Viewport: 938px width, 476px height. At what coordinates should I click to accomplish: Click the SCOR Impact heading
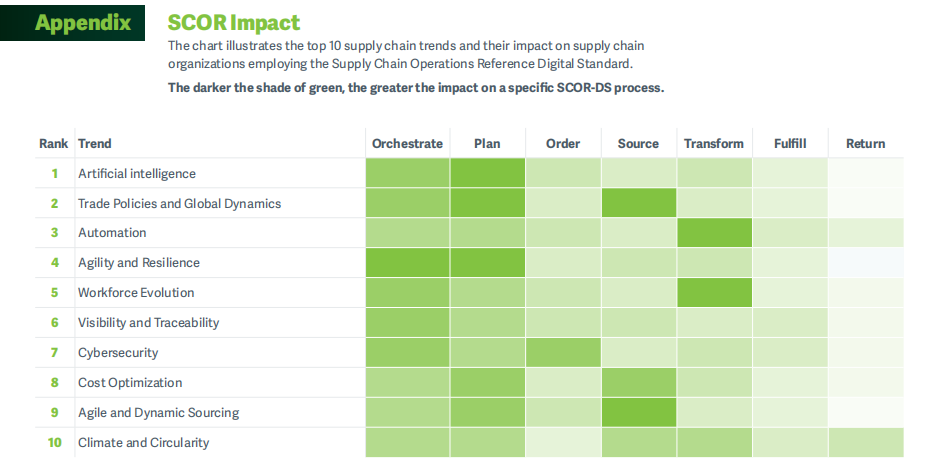tap(233, 22)
